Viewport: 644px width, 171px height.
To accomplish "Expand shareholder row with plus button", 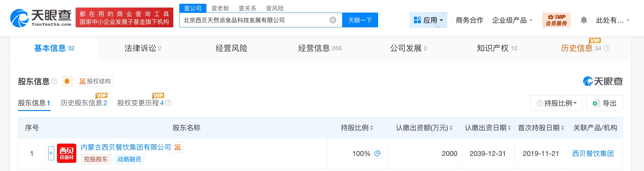I will tap(51, 153).
